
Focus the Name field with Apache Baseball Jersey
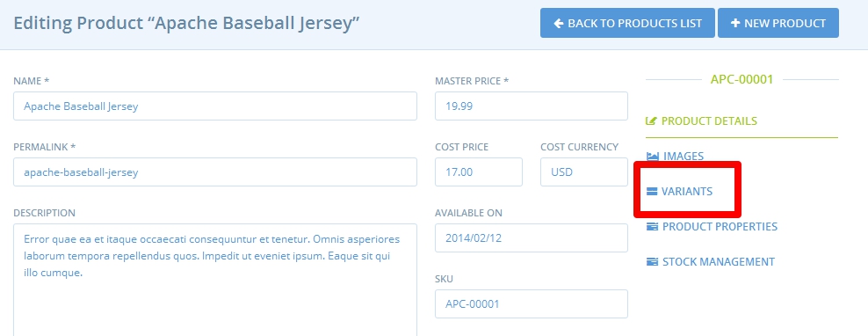pyautogui.click(x=214, y=106)
